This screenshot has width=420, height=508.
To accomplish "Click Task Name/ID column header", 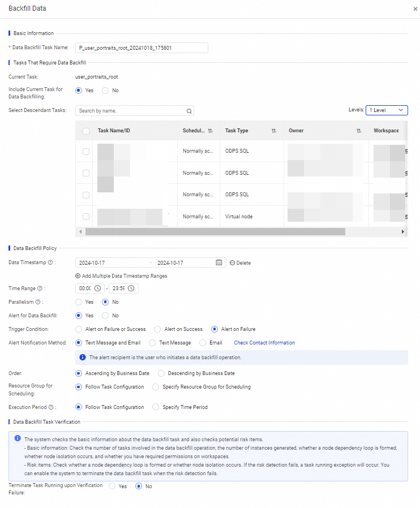I will tap(114, 131).
